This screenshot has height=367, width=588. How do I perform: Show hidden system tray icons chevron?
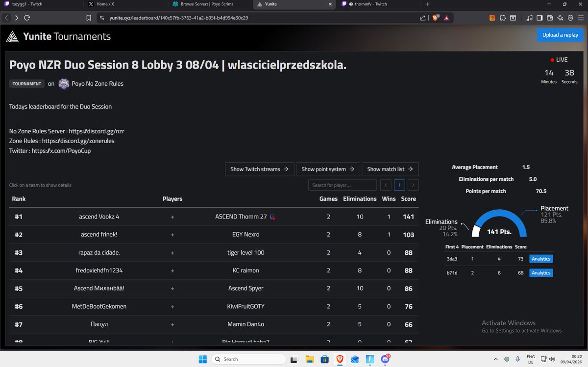click(x=495, y=359)
